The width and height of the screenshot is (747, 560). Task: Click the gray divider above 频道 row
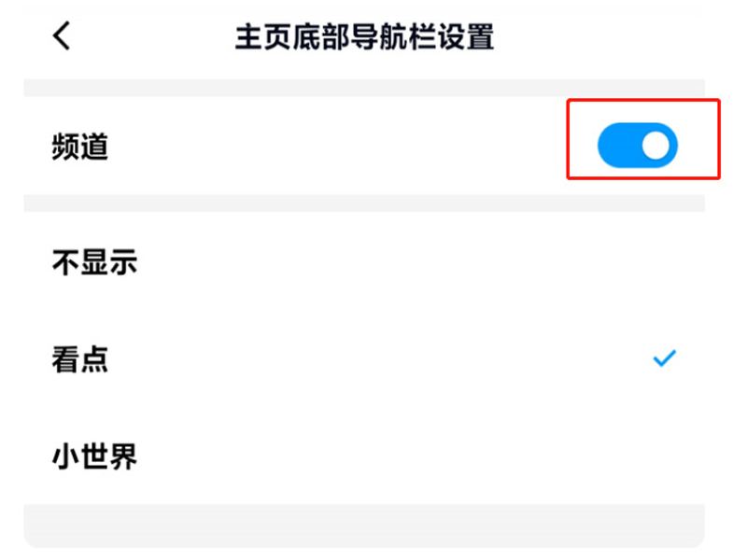[x=364, y=88]
